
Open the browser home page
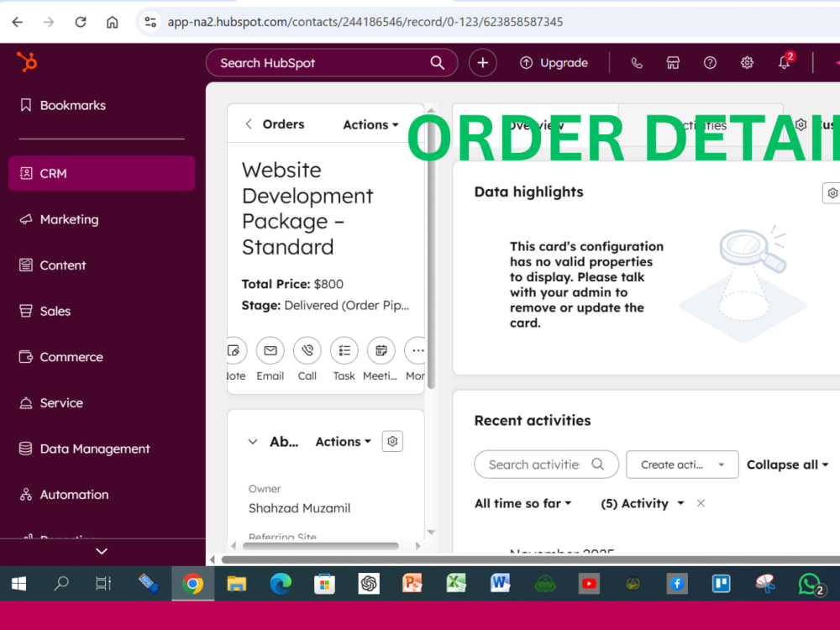pos(112,22)
